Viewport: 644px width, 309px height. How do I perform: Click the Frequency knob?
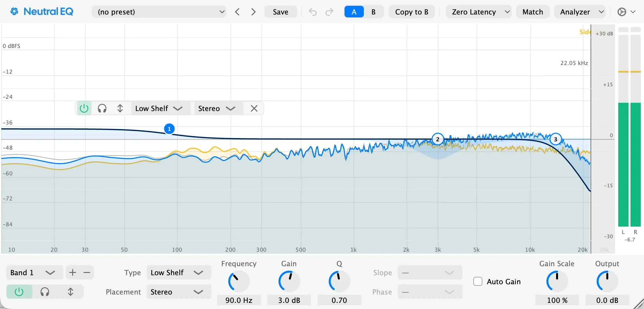point(239,281)
